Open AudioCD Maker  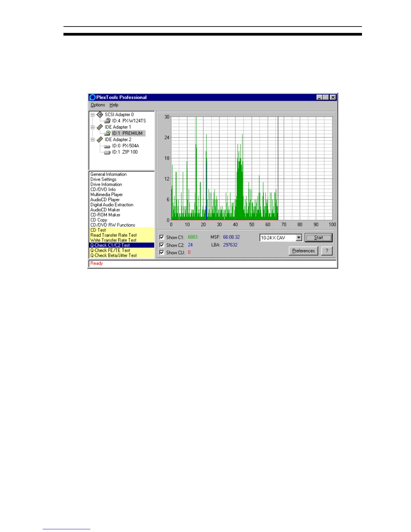pos(105,210)
